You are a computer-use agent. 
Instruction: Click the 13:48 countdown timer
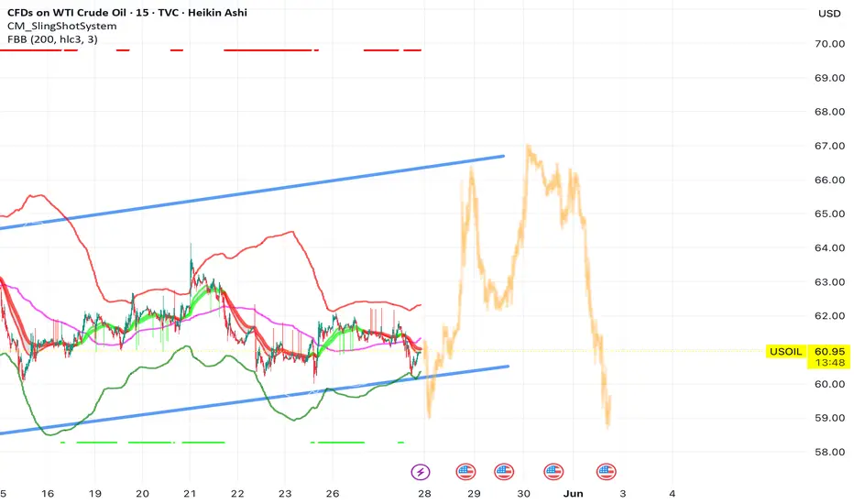tap(829, 363)
